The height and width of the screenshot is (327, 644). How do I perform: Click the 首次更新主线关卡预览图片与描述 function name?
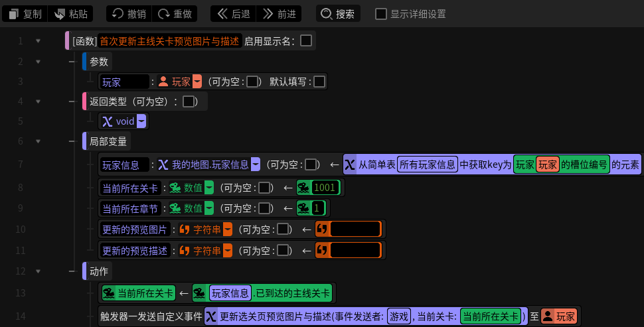point(169,41)
